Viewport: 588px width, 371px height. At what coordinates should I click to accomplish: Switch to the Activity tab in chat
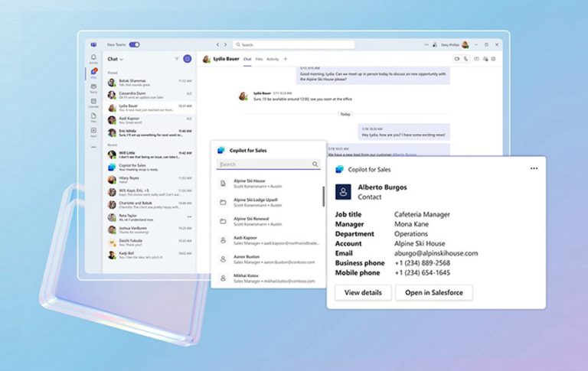[272, 58]
